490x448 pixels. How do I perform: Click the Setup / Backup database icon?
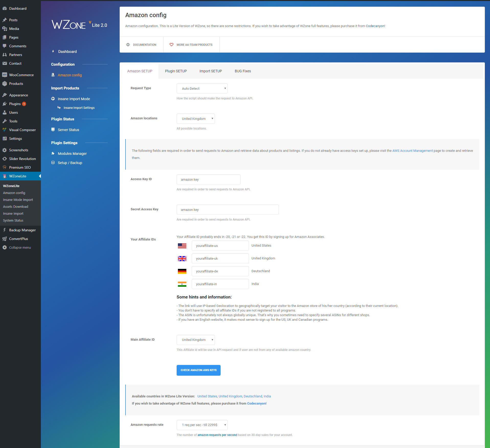53,163
